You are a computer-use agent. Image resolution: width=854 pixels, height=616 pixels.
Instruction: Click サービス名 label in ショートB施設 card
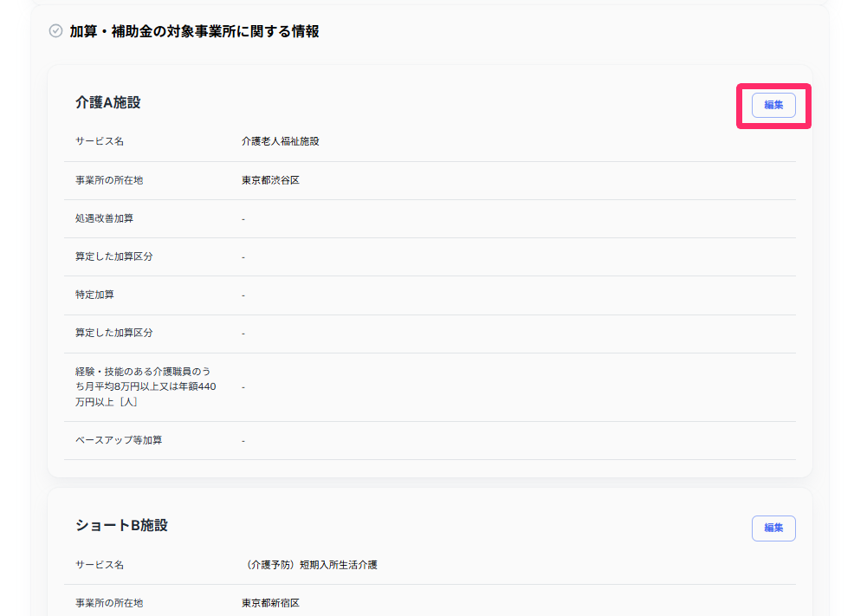(100, 565)
